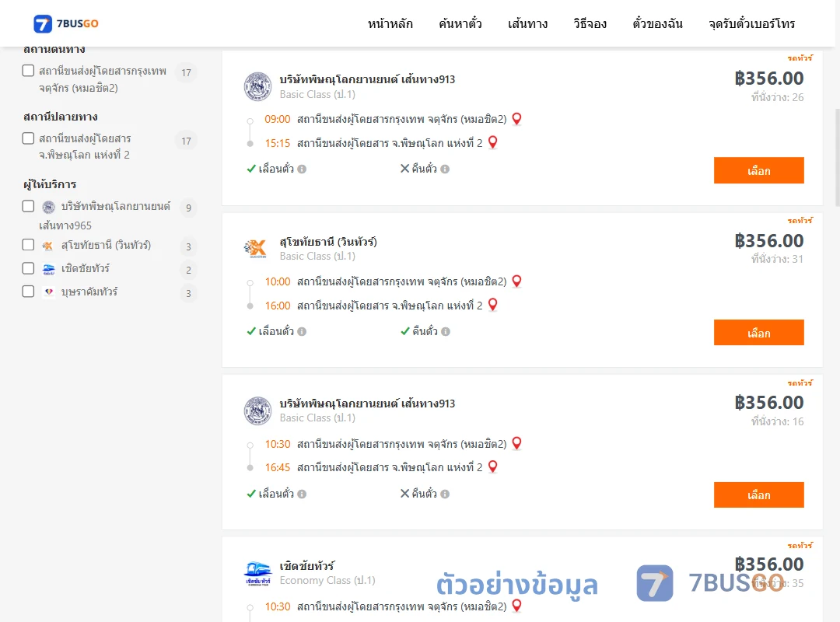
Task: Click the คืนตั๋ว info icon on the 10:00 trip
Action: [x=446, y=332]
